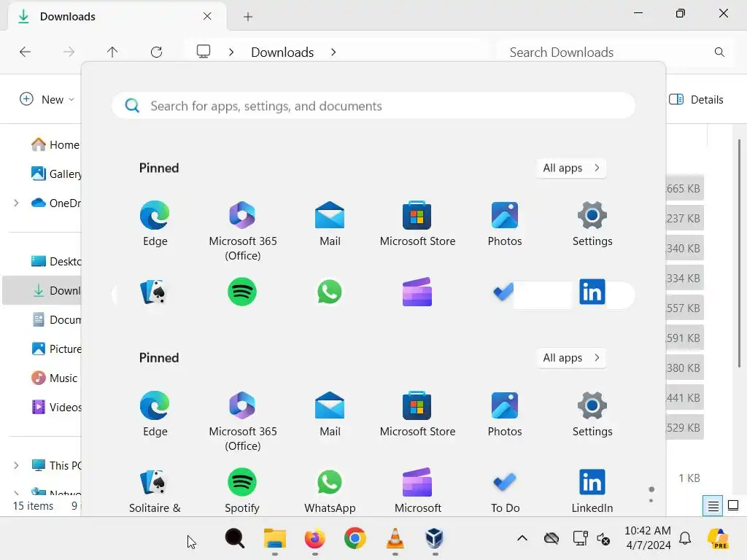Viewport: 747px width, 560px height.
Task: Show hidden tray icons chevron
Action: [x=522, y=539]
